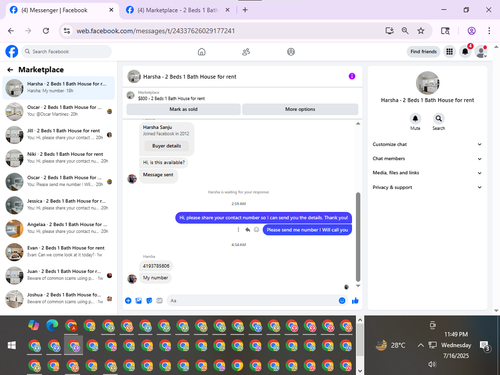Open Joshua - 2 Beds 1 Bath conversation
This screenshot has height=375, width=500.
pyautogui.click(x=59, y=299)
